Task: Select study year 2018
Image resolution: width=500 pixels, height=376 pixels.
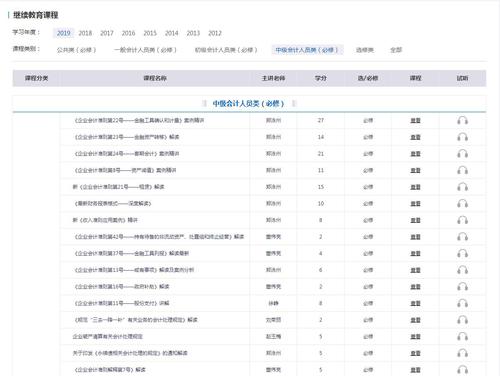Action: (x=85, y=33)
